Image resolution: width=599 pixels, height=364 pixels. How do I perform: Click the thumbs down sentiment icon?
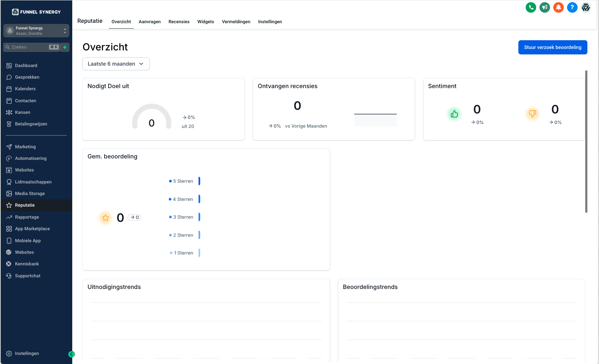[532, 114]
